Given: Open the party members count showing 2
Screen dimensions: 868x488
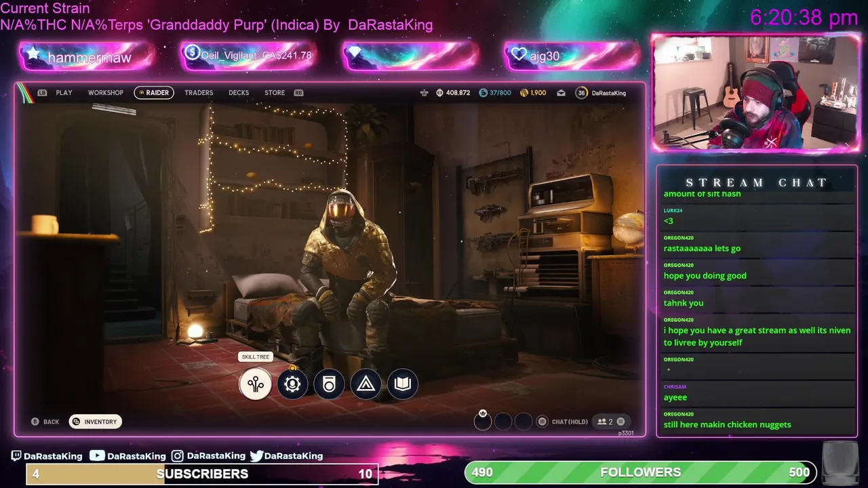Looking at the screenshot, I should pos(611,422).
